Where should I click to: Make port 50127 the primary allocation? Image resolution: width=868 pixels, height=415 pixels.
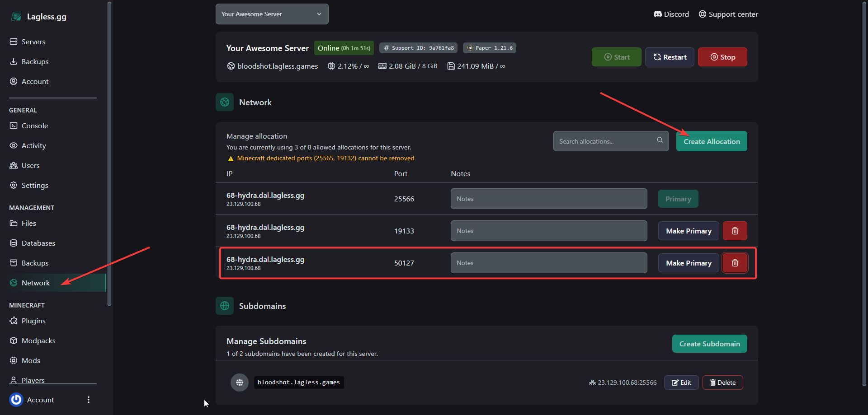(689, 262)
